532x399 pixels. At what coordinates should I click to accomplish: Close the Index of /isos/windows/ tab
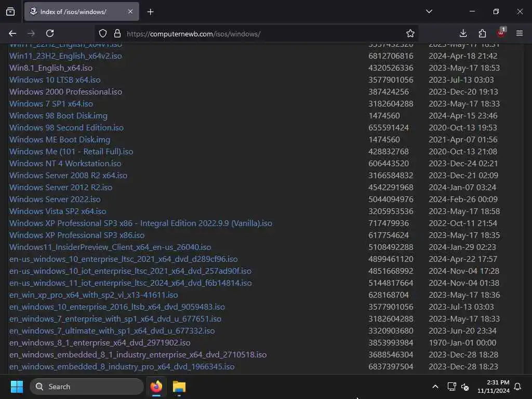click(x=130, y=11)
